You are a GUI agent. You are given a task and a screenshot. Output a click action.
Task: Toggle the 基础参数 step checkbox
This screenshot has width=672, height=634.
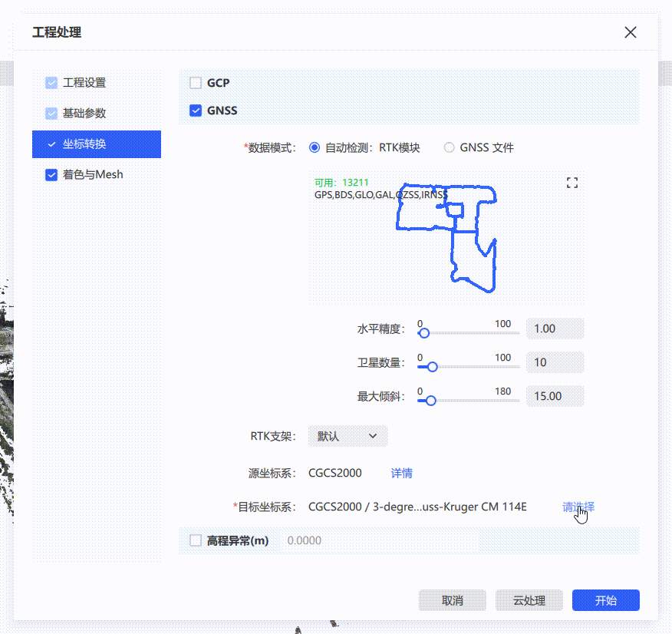51,113
